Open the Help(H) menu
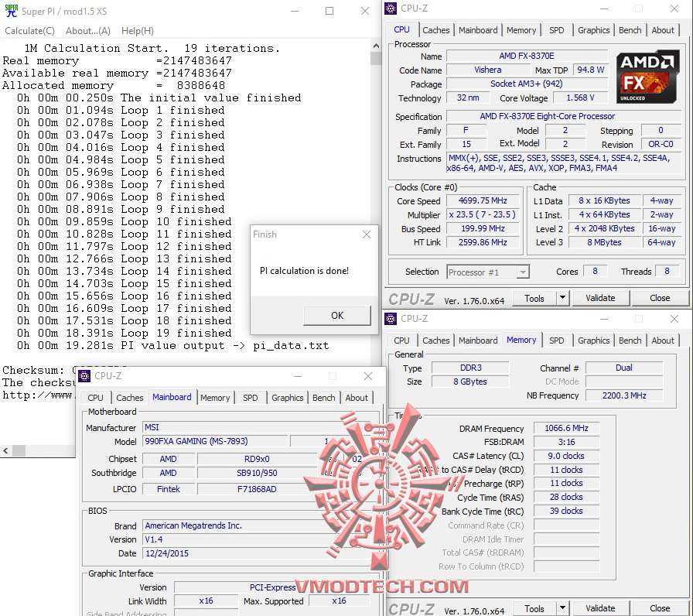 (x=138, y=31)
